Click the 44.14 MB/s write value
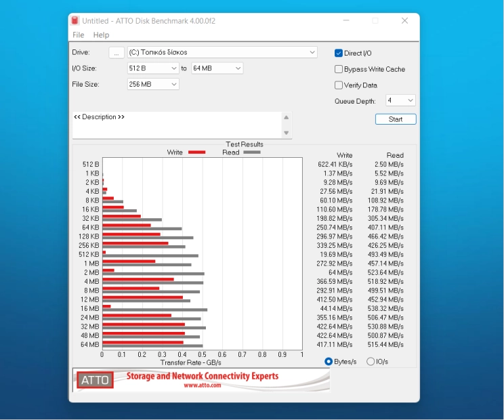504x420 pixels. tap(336, 308)
